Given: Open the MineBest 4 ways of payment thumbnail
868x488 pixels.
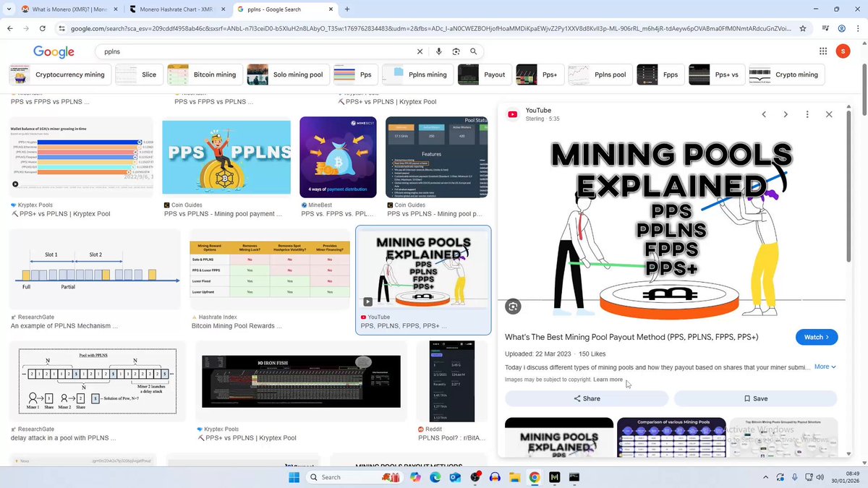Looking at the screenshot, I should point(339,157).
